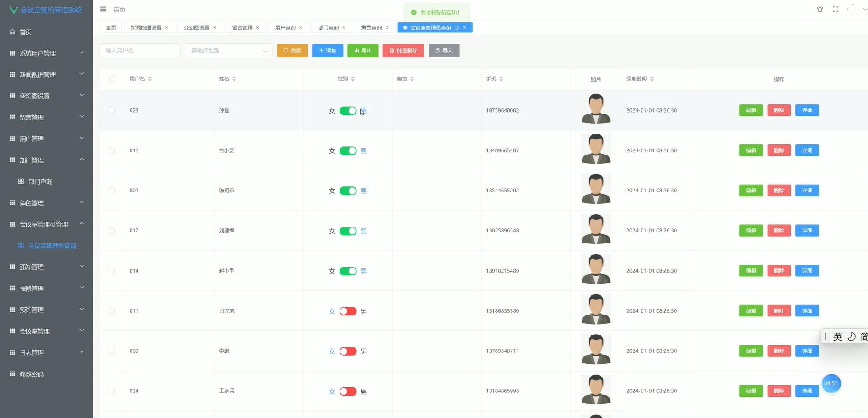Enable gender switch for user 司宪策
Viewport: 868px width, 418px height.
348,311
